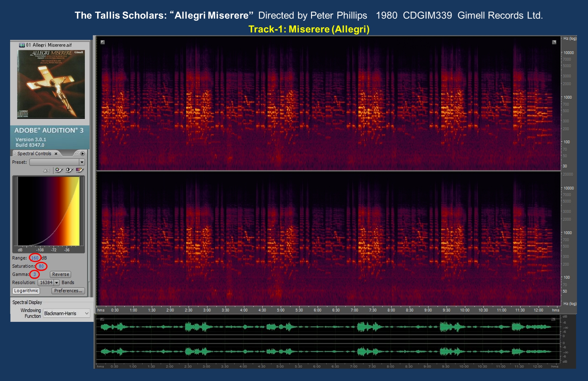Expand the Preset dropdown arrow
This screenshot has height=381, width=588.
[x=82, y=162]
